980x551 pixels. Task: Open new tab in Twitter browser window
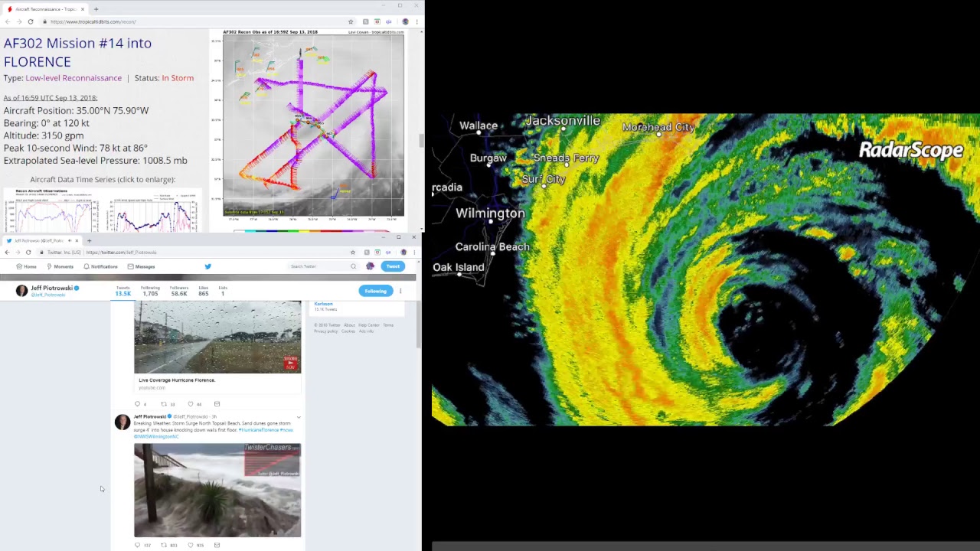click(89, 240)
